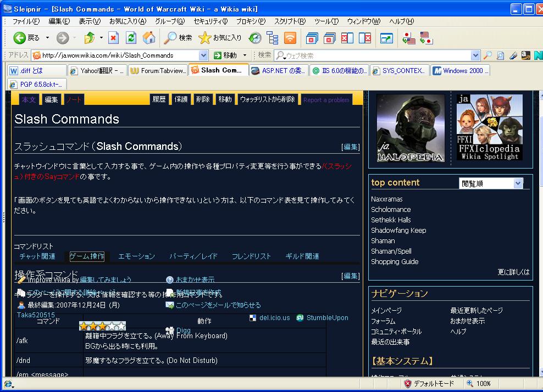Click the 100% zoom magnifier in status bar

tap(470, 383)
